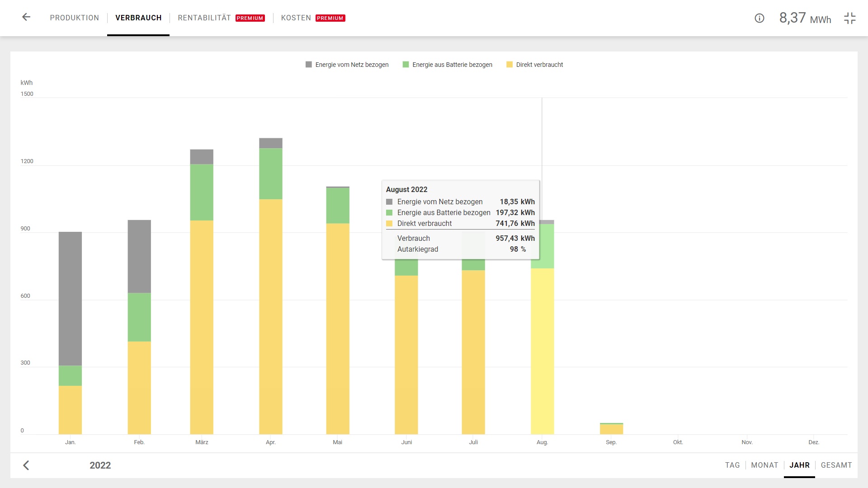This screenshot has width=868, height=488.
Task: Click the gray legend square for Netz bezogen
Action: (309, 65)
